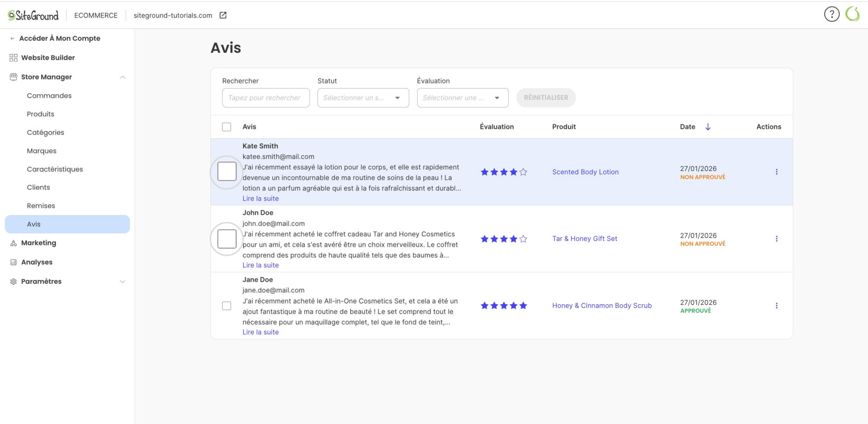Click the five-star rating on Jane Doe's review
The height and width of the screenshot is (424, 868).
504,306
